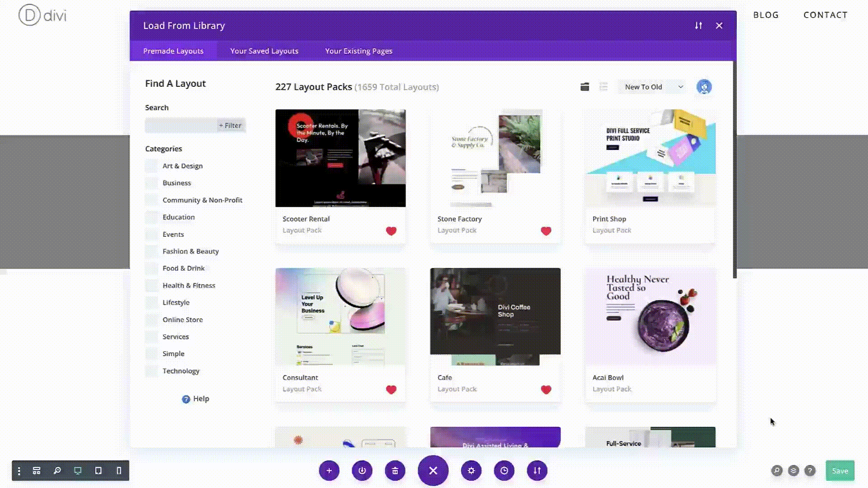Toggle the Cafe favorite heart
The width and height of the screenshot is (868, 488).
point(546,389)
